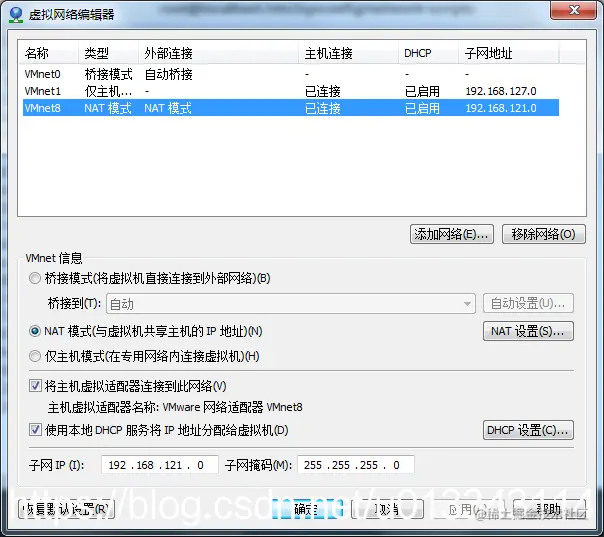Viewport: 604px width, 537px height.
Task: Click the 子网 IP input field
Action: (x=160, y=465)
